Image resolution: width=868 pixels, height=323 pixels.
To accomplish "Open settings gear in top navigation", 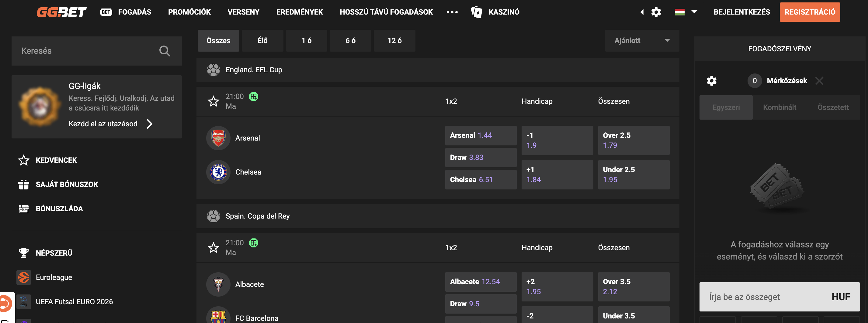I will tap(656, 12).
